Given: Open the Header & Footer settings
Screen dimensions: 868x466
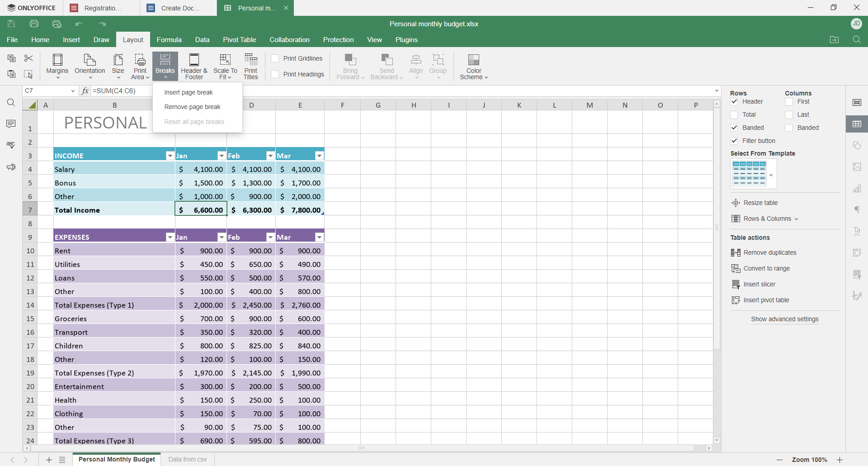Looking at the screenshot, I should (x=193, y=66).
